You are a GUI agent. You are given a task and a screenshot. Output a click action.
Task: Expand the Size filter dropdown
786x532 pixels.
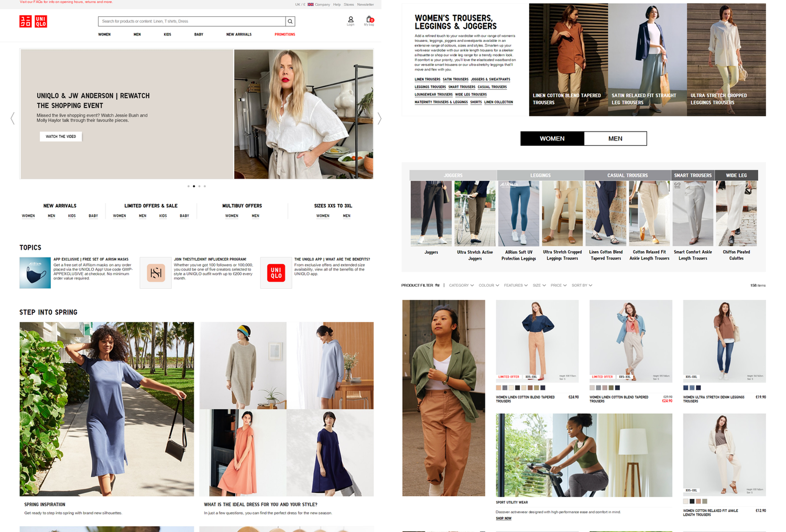[x=539, y=286]
